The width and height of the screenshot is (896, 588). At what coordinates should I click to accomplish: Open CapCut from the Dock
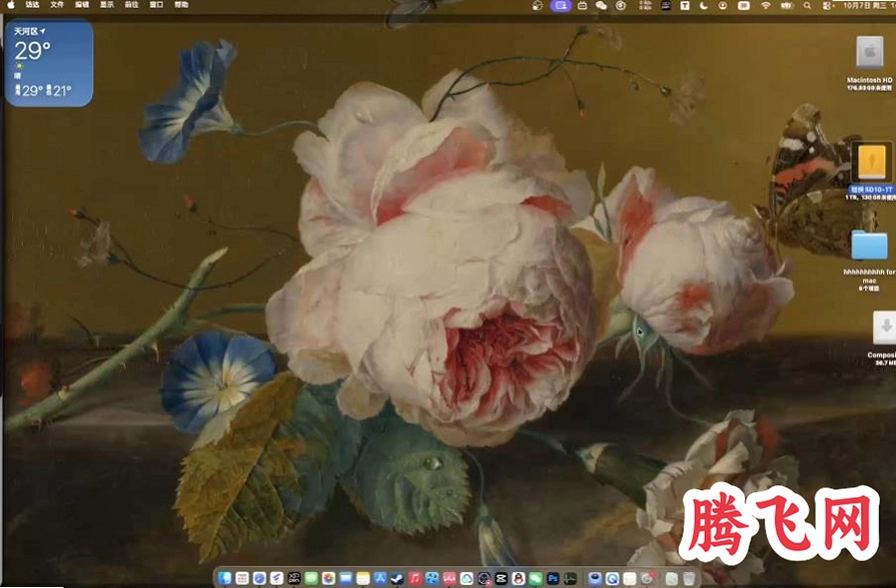(501, 578)
